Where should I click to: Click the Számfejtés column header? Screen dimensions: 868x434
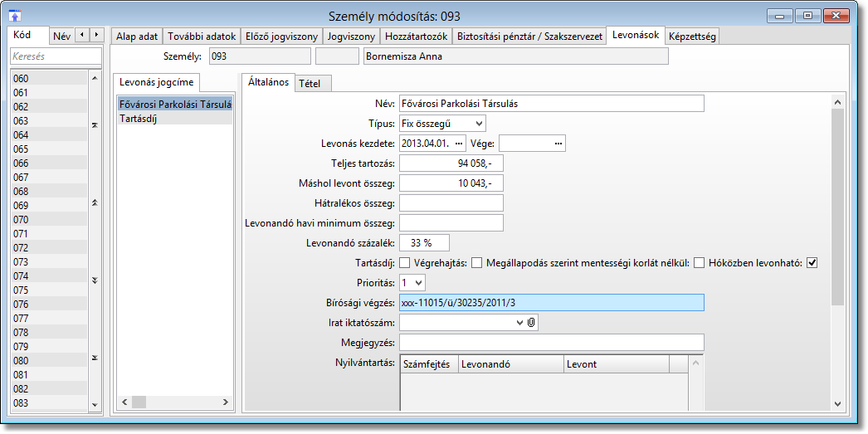point(429,364)
